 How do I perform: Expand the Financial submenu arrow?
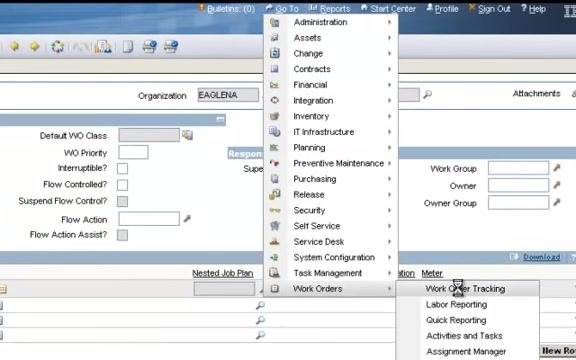[389, 85]
